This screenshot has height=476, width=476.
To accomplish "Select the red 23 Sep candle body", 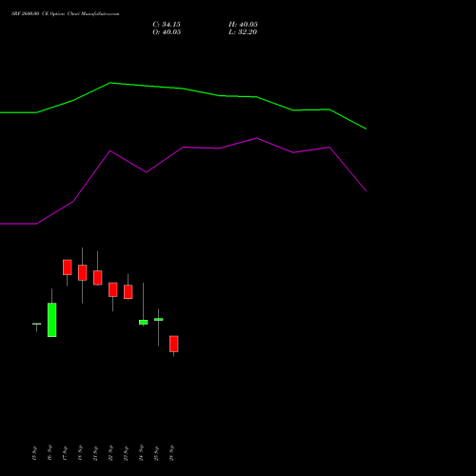I will click(129, 292).
